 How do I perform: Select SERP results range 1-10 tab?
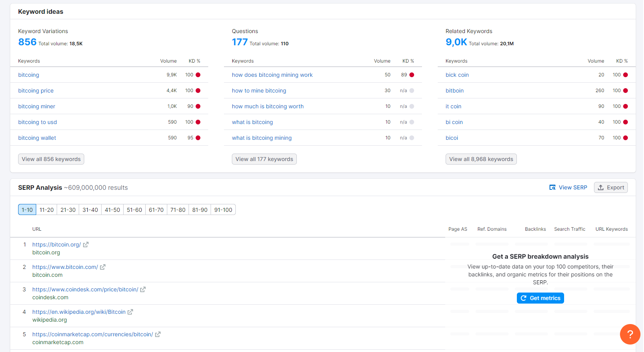point(27,210)
